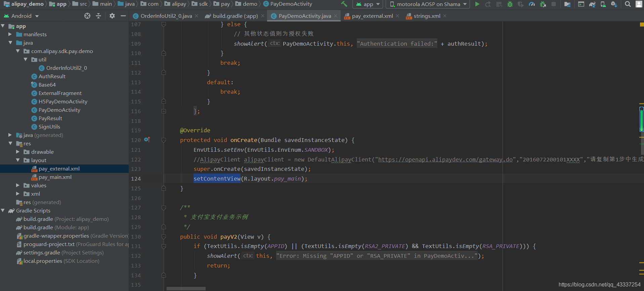Expand the java (generated) folder

pyautogui.click(x=10, y=135)
